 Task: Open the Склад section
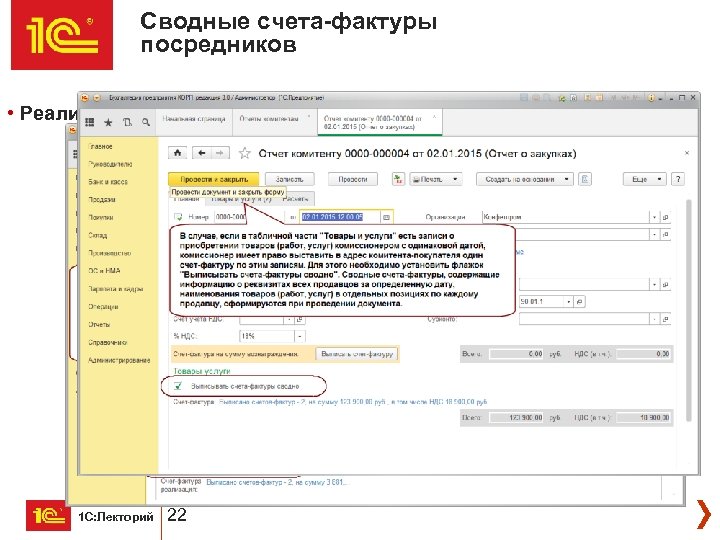click(98, 235)
